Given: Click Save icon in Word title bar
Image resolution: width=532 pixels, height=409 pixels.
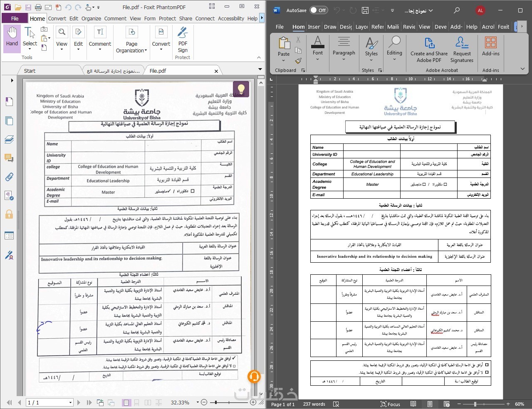Looking at the screenshot, I should click(x=365, y=10).
